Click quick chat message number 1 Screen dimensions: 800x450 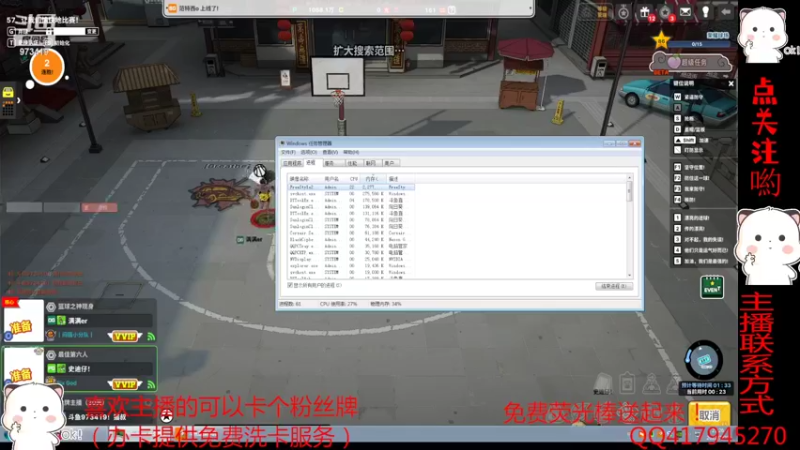692,218
